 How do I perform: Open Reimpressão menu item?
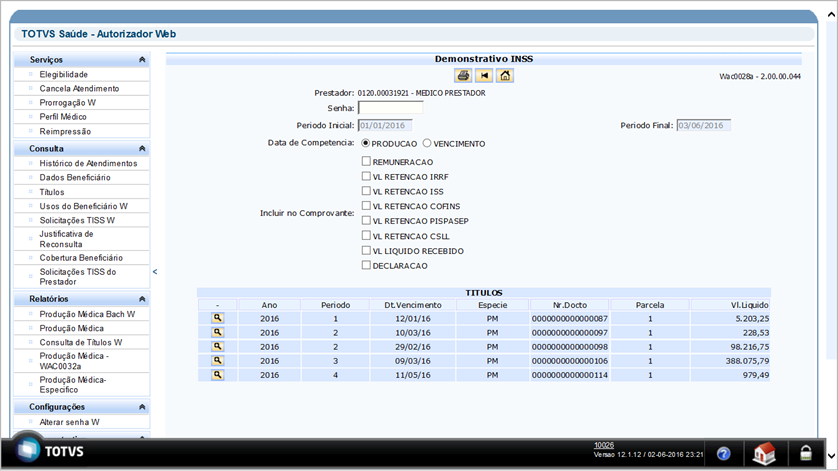pyautogui.click(x=65, y=131)
